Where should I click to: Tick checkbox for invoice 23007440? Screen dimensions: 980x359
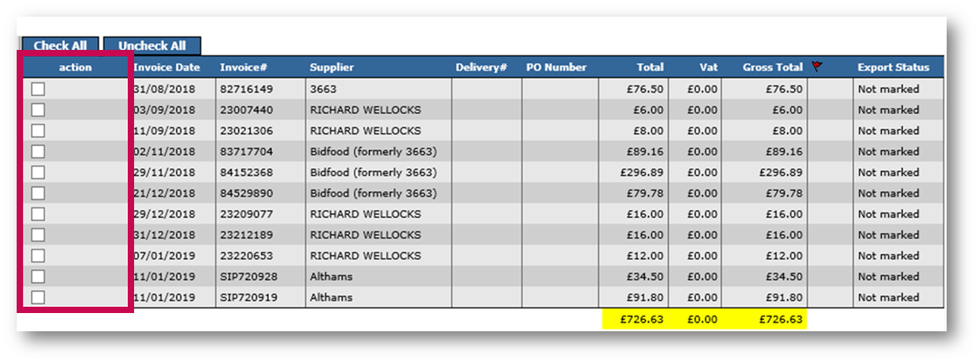[38, 110]
